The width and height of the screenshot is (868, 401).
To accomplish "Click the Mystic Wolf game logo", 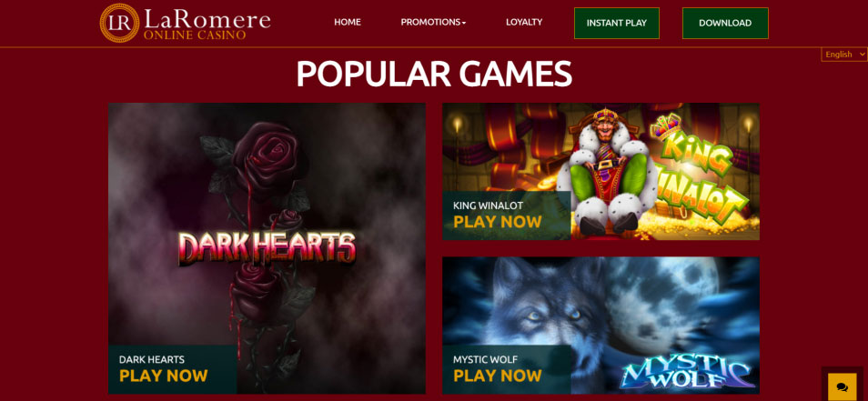I will 688,375.
